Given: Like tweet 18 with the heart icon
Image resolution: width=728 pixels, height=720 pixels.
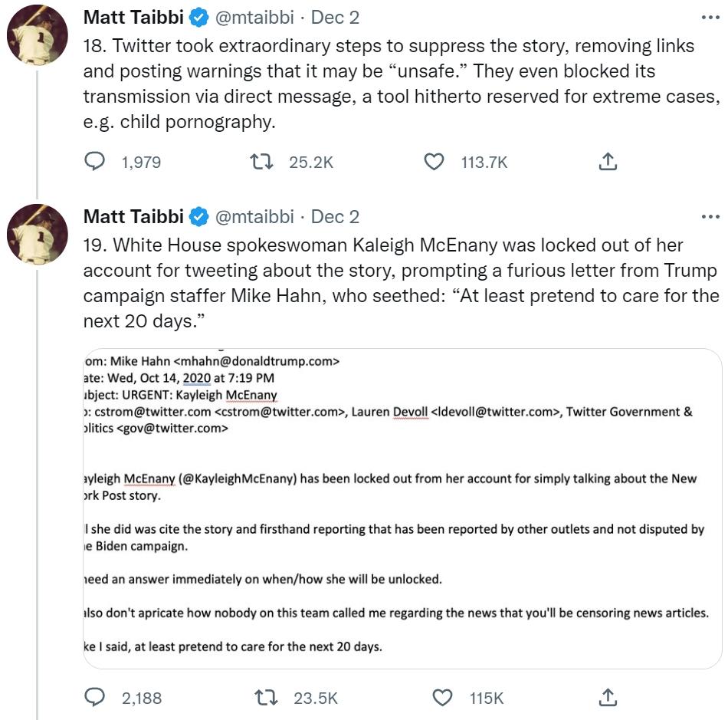Looking at the screenshot, I should 434,162.
